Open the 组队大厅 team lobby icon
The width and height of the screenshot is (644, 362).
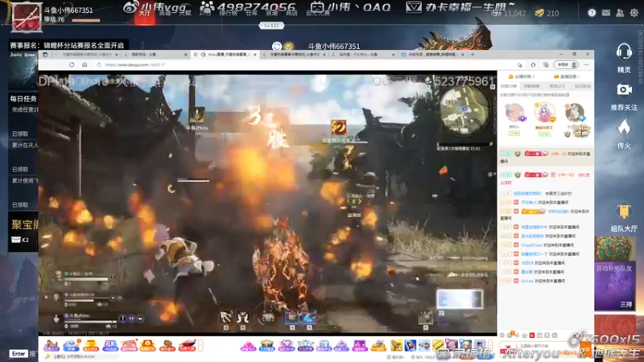tap(623, 212)
